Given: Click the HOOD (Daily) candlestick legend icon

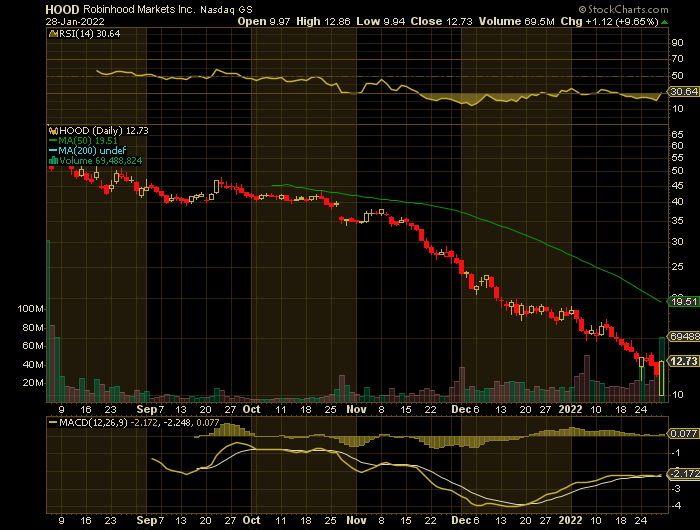Looking at the screenshot, I should pos(52,130).
